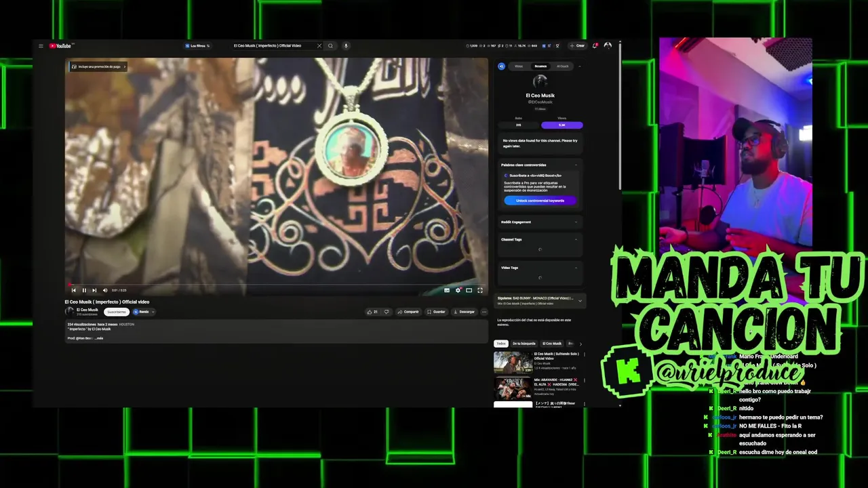Show more filter chips with the right arrow
Screen dimensions: 868x488
(x=580, y=344)
